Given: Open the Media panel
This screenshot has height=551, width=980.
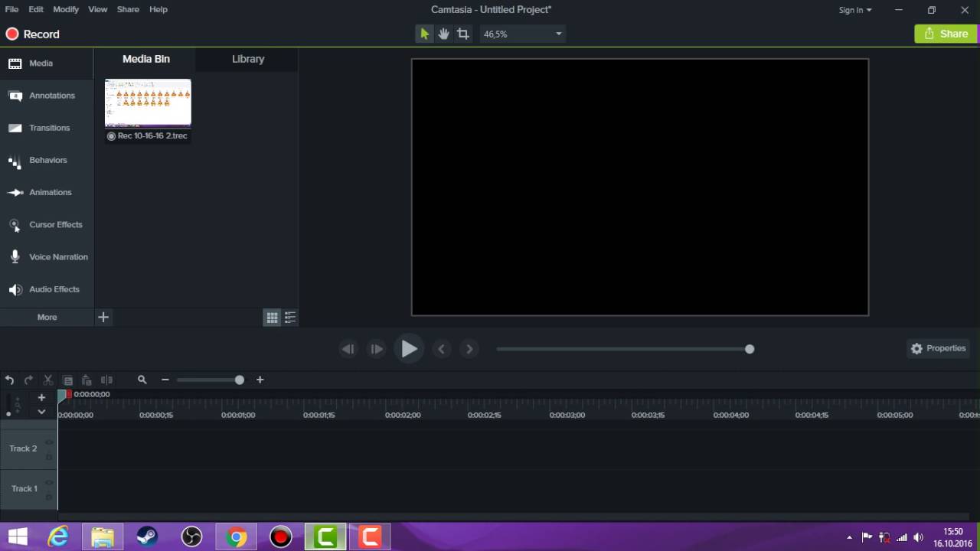Looking at the screenshot, I should pyautogui.click(x=47, y=64).
